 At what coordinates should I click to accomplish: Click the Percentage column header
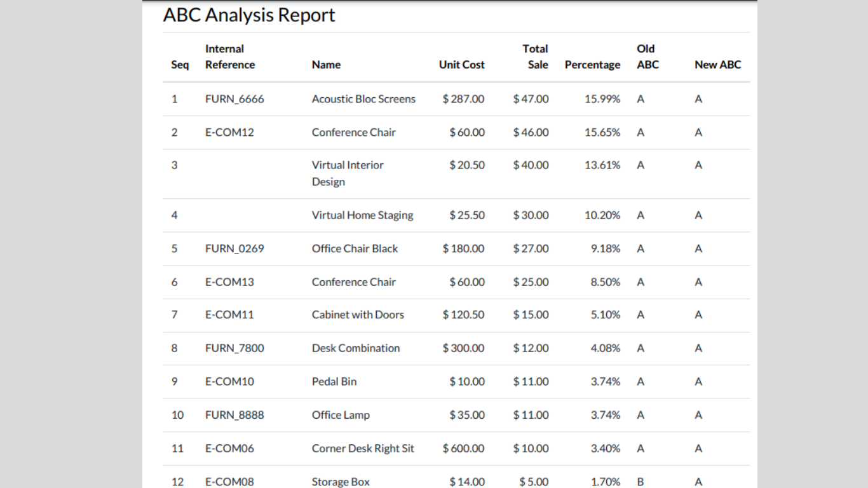coord(592,65)
